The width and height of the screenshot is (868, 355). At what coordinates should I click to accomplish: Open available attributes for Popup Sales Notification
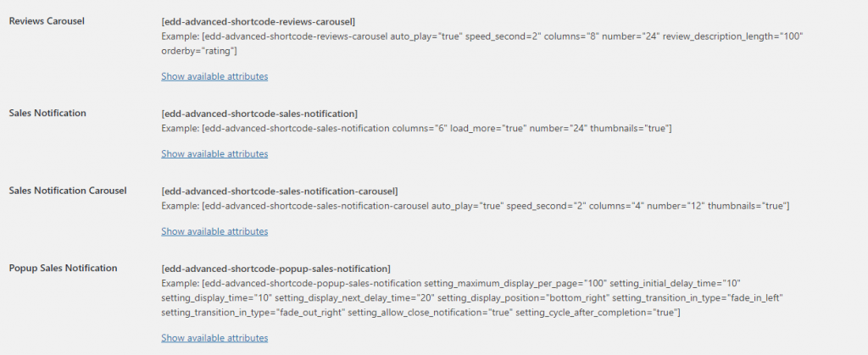pyautogui.click(x=214, y=338)
